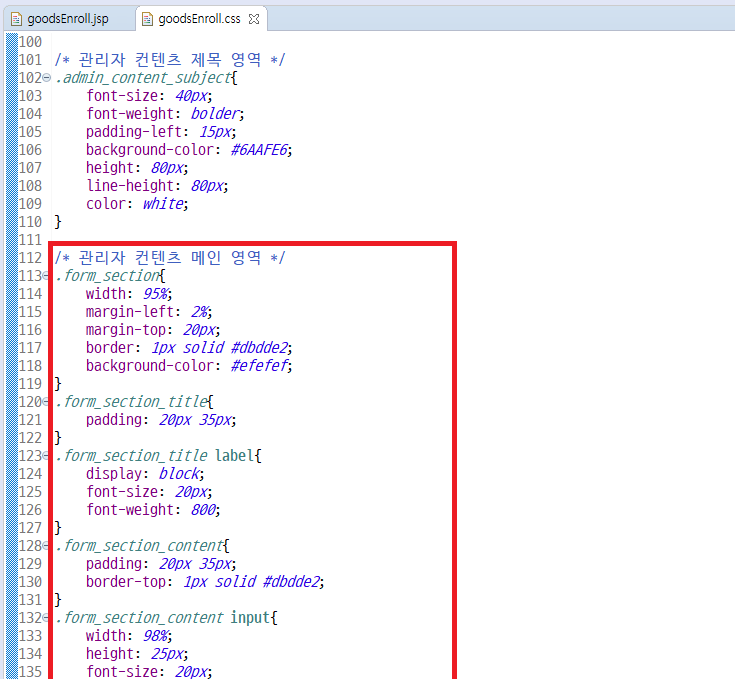The height and width of the screenshot is (679, 735).
Task: Click the bolder font-weight value
Action: click(x=216, y=114)
